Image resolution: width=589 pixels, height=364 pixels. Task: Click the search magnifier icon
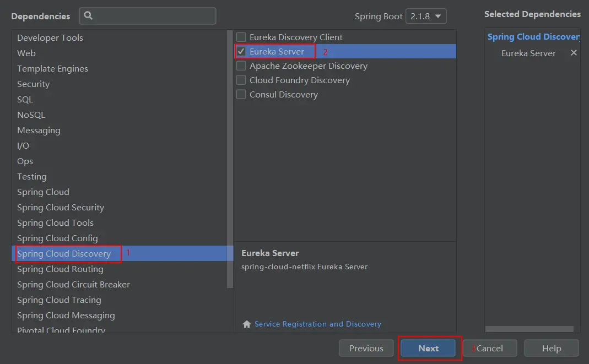[x=88, y=15]
